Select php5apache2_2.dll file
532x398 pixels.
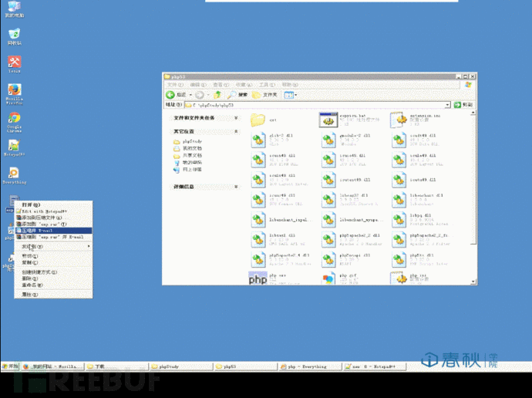(351, 240)
